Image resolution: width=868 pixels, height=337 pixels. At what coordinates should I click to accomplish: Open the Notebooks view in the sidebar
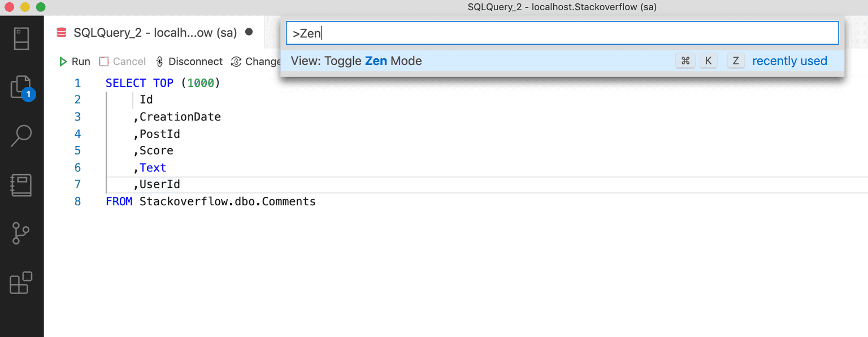click(x=21, y=185)
